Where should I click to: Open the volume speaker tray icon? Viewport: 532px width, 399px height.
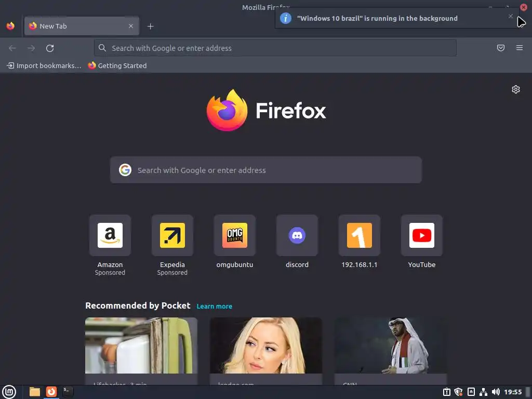click(x=496, y=392)
